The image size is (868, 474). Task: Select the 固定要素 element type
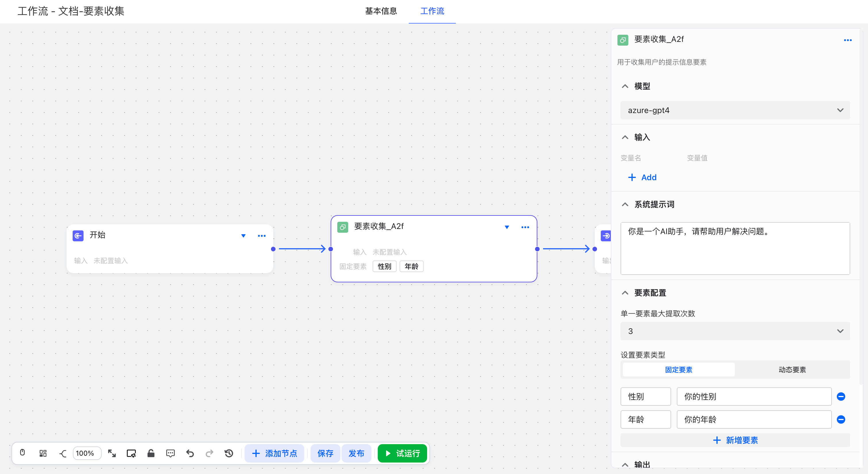[678, 370]
